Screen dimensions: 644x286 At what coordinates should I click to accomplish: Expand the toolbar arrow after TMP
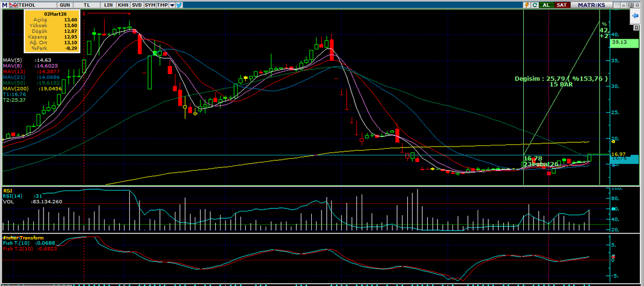(x=172, y=5)
